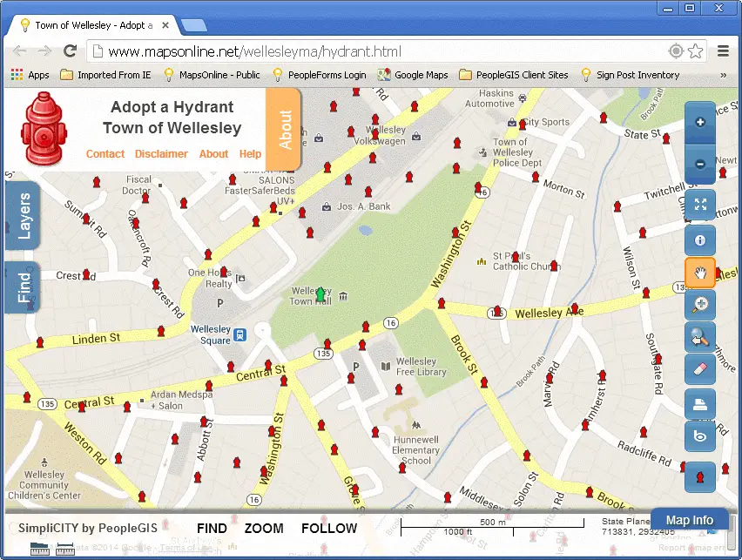Select the adopt hydrant tool button
The image size is (742, 560).
point(700,477)
